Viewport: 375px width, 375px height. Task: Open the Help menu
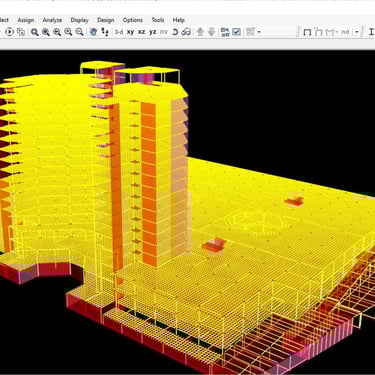[179, 20]
